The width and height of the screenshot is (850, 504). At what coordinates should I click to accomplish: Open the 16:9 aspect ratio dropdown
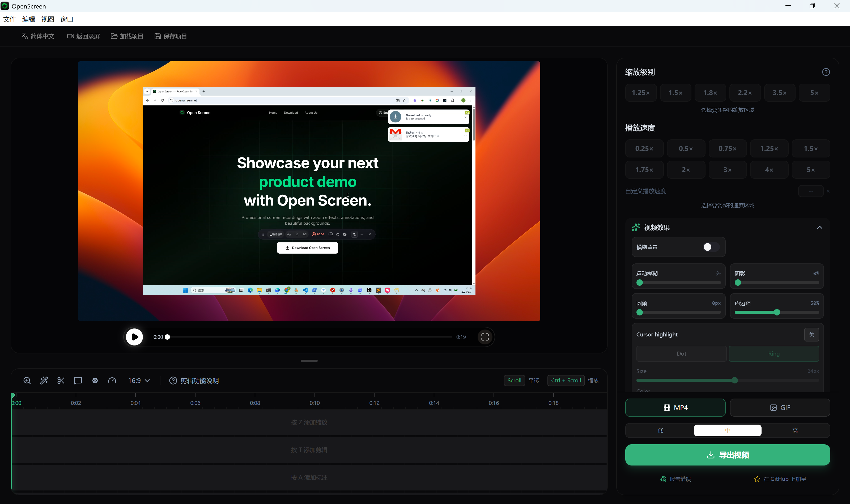coord(139,380)
